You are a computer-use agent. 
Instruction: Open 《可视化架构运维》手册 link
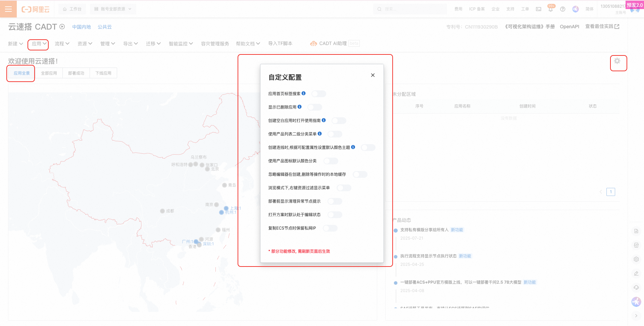[x=529, y=27]
